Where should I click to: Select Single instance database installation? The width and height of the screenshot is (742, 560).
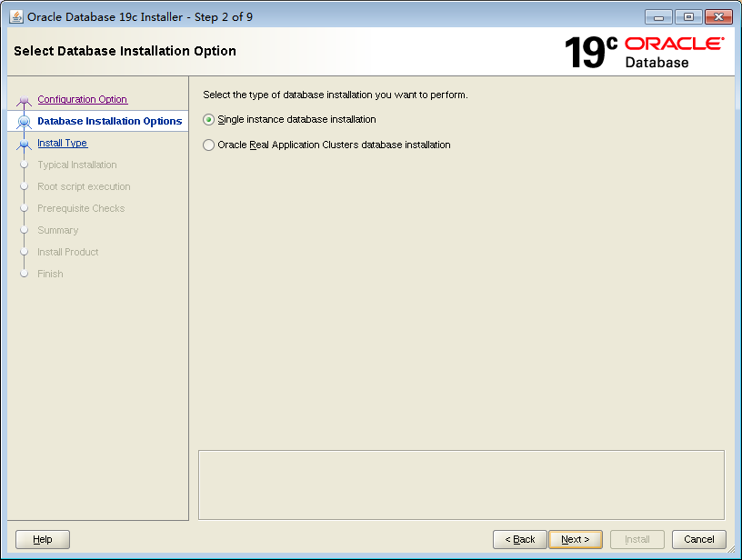[208, 119]
